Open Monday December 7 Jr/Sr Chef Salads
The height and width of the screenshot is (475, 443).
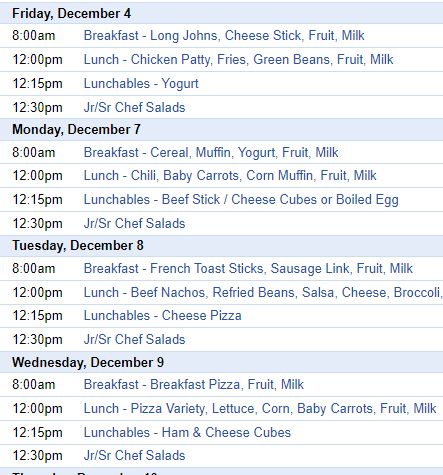[x=134, y=223]
